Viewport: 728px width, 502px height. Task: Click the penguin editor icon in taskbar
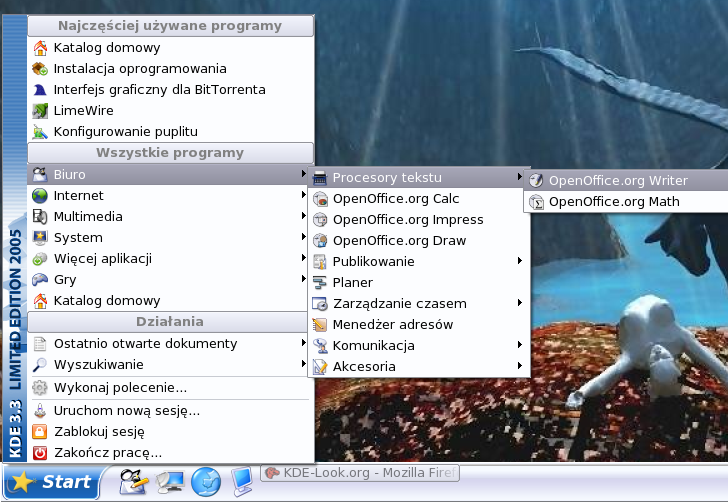(133, 482)
